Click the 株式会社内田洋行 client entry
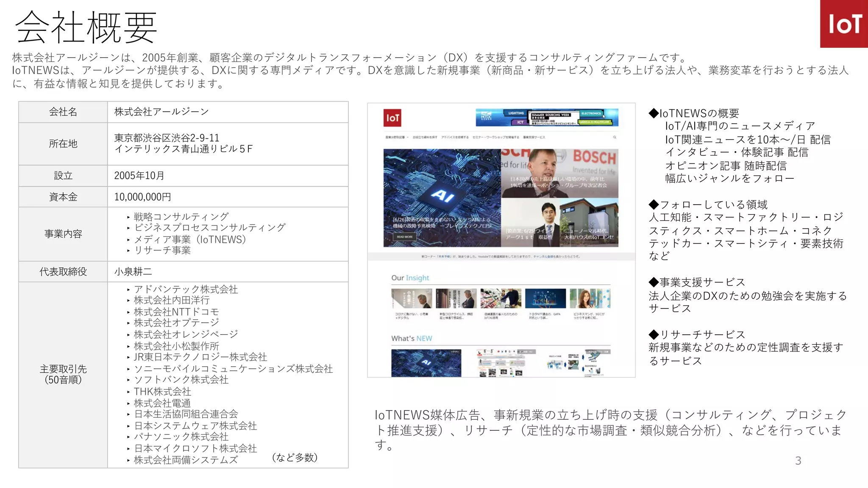This screenshot has height=488, width=868. pos(172,300)
